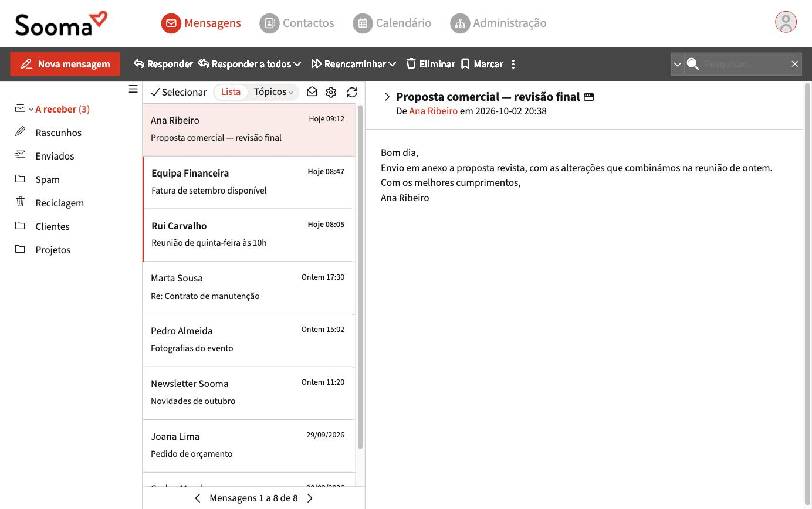Click Reencaminhar to forward the message
Screen dimensions: 812x509
[x=349, y=64]
